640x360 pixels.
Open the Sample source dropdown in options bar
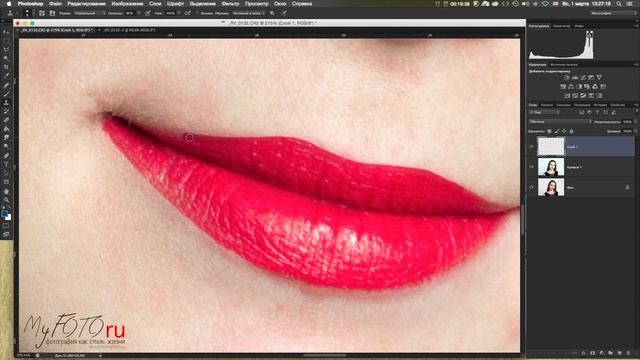[249, 13]
